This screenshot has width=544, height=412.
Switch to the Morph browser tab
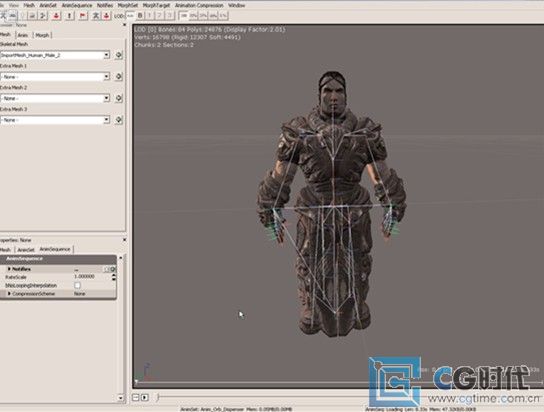(42, 35)
